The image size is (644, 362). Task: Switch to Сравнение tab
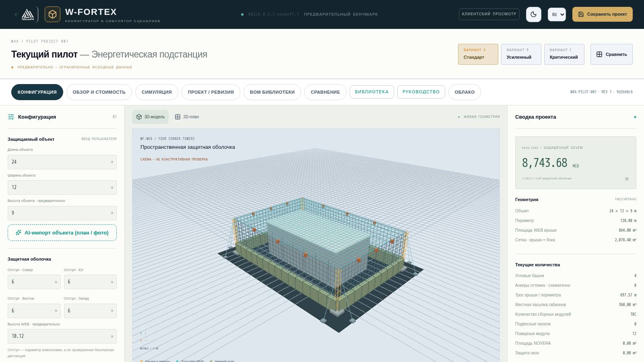pos(325,92)
